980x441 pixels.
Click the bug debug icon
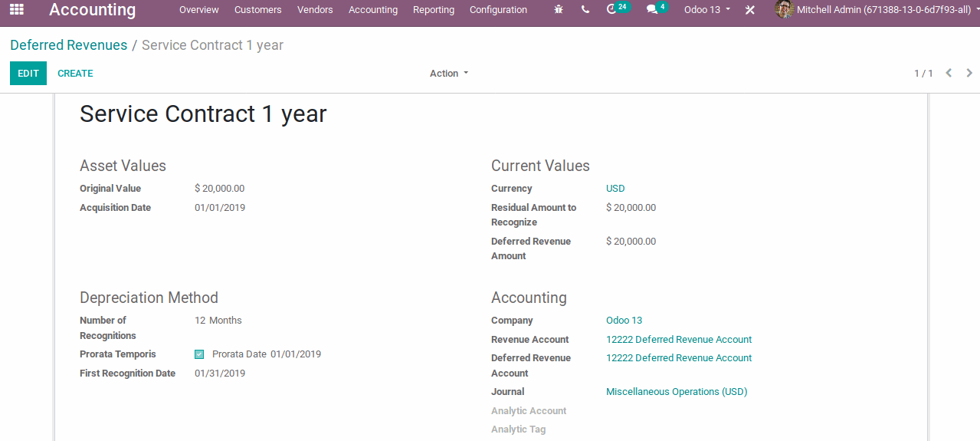pyautogui.click(x=558, y=10)
